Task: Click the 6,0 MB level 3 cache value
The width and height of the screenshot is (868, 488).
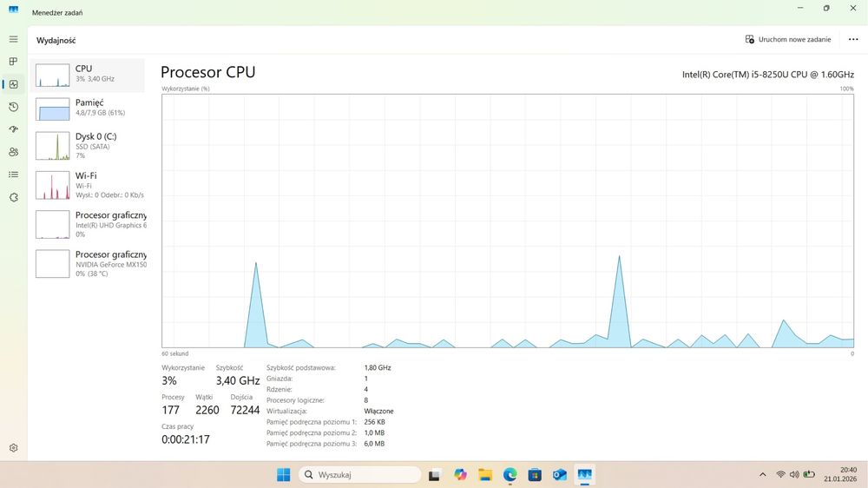Action: [374, 444]
